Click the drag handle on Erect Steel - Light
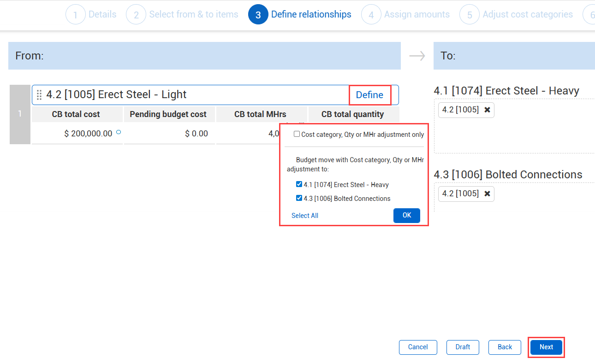 point(39,95)
